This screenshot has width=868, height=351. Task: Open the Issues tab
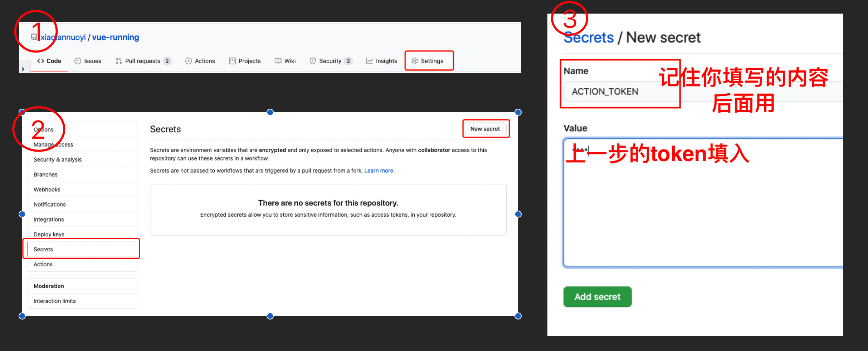pos(88,61)
